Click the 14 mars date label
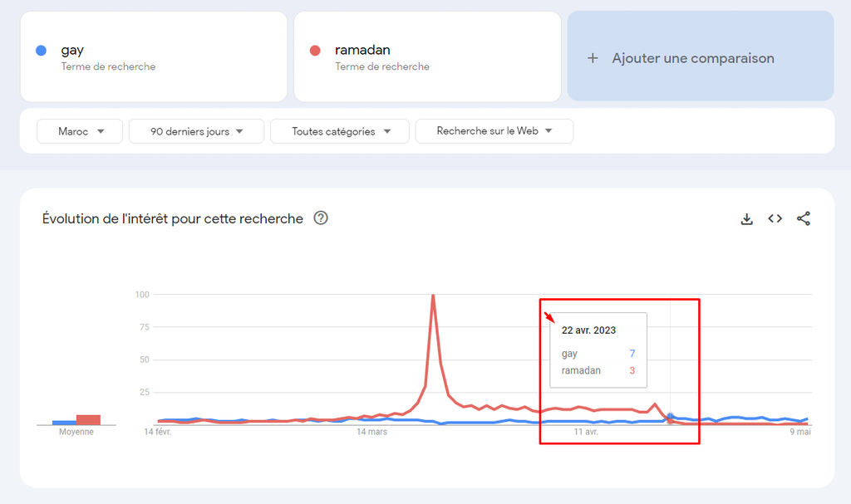 click(371, 432)
